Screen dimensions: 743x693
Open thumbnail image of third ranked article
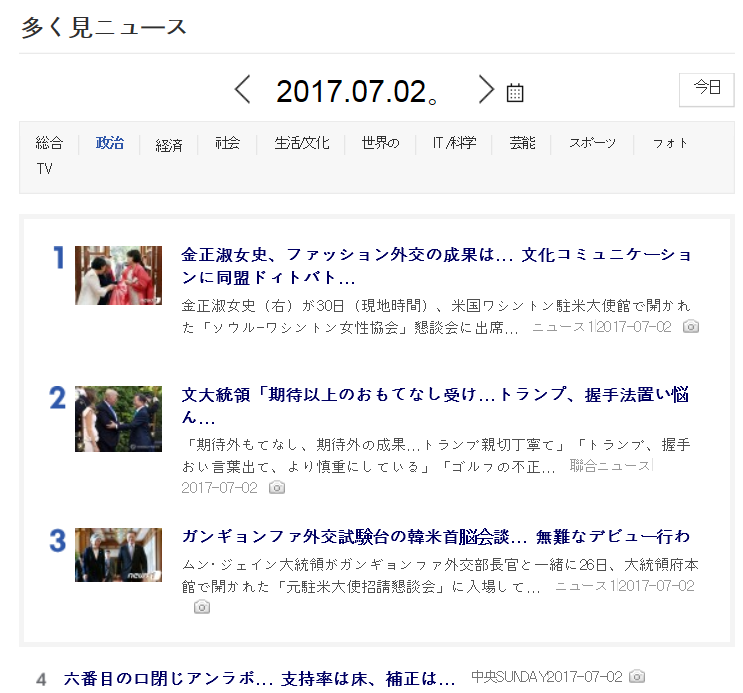coord(118,555)
